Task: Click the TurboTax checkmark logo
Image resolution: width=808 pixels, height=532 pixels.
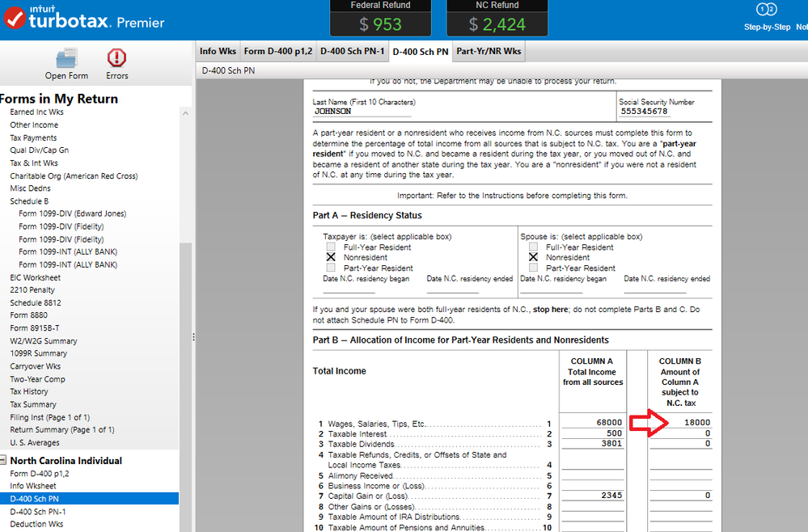Action: pos(15,19)
